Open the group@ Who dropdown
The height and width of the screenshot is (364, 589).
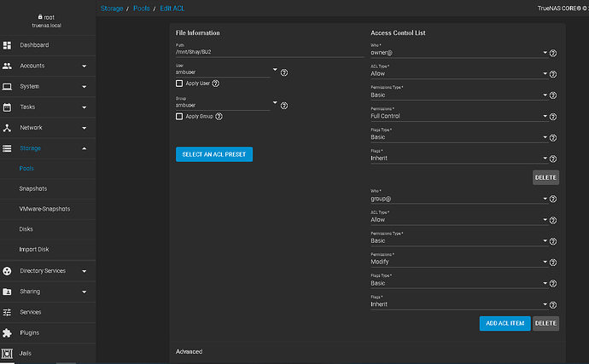(458, 199)
